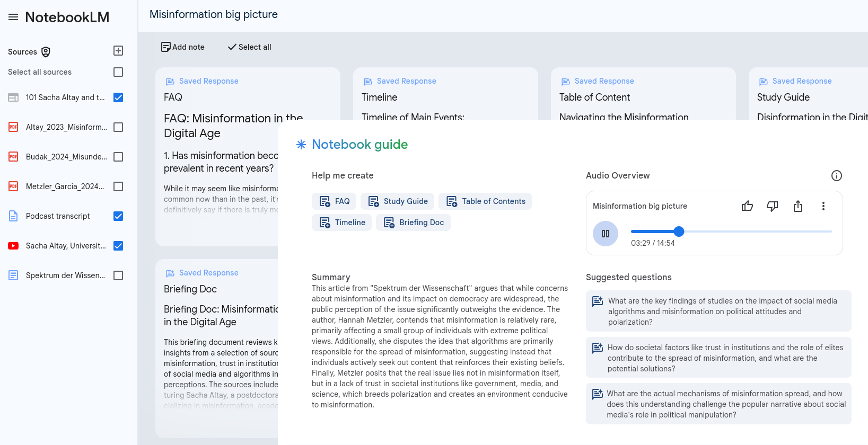Open Audio Overview info icon

(836, 176)
